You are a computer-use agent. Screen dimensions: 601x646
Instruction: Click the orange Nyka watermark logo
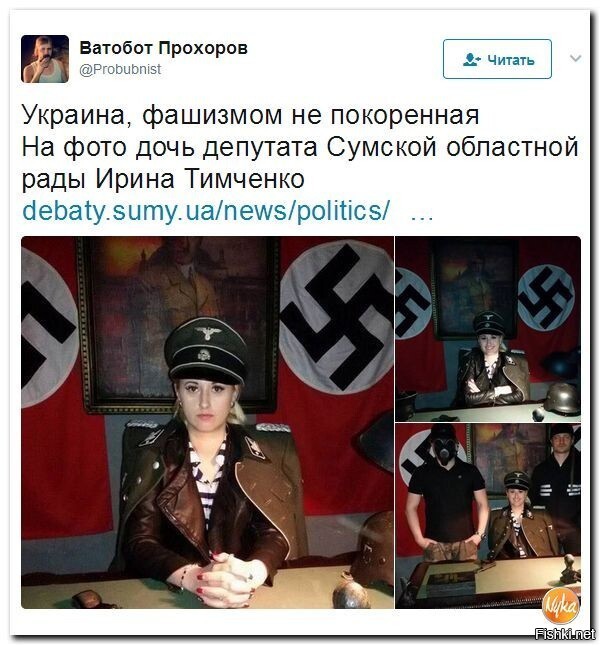tap(561, 605)
